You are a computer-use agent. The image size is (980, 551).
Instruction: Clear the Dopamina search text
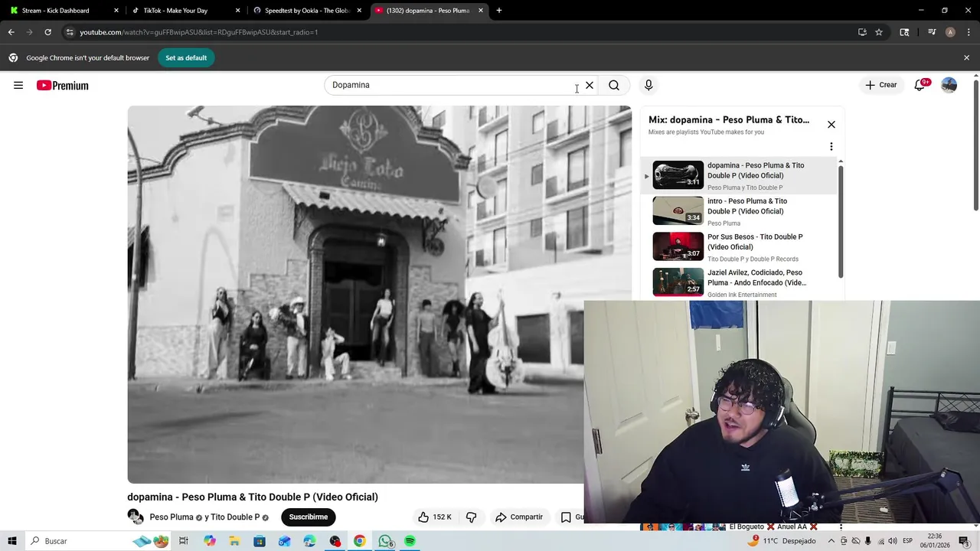[590, 85]
